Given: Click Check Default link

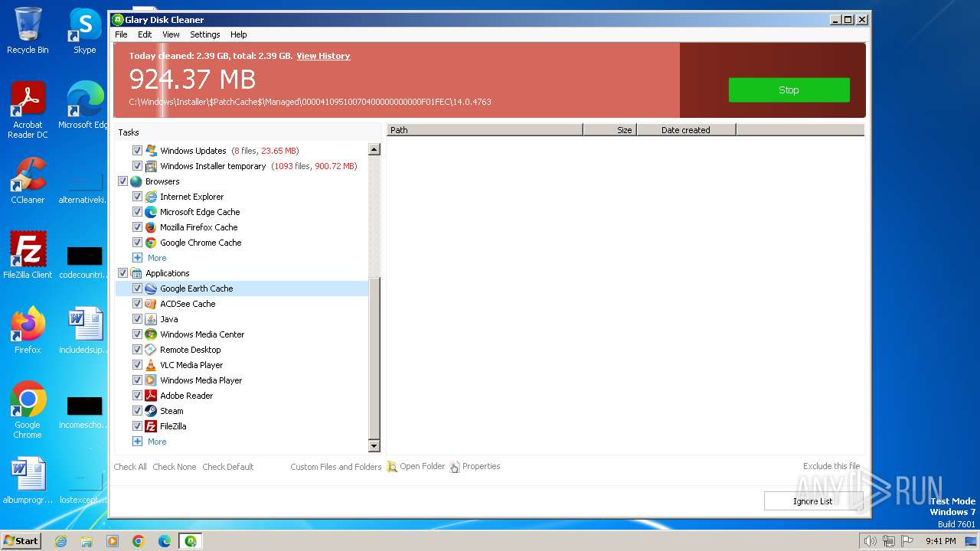Looking at the screenshot, I should 228,467.
